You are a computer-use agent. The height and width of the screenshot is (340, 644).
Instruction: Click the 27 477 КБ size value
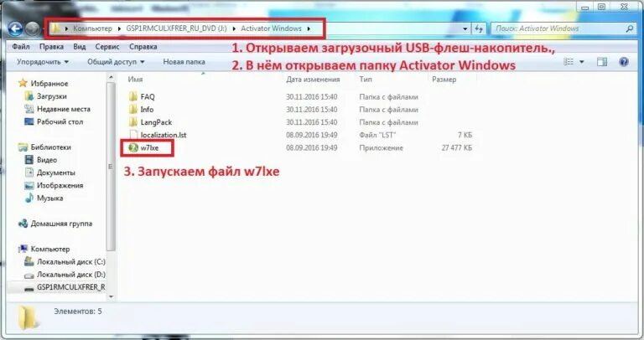pyautogui.click(x=457, y=147)
